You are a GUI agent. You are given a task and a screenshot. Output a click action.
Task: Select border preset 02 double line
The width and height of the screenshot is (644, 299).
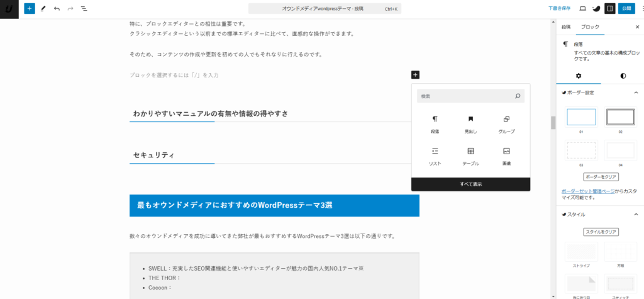pos(621,117)
